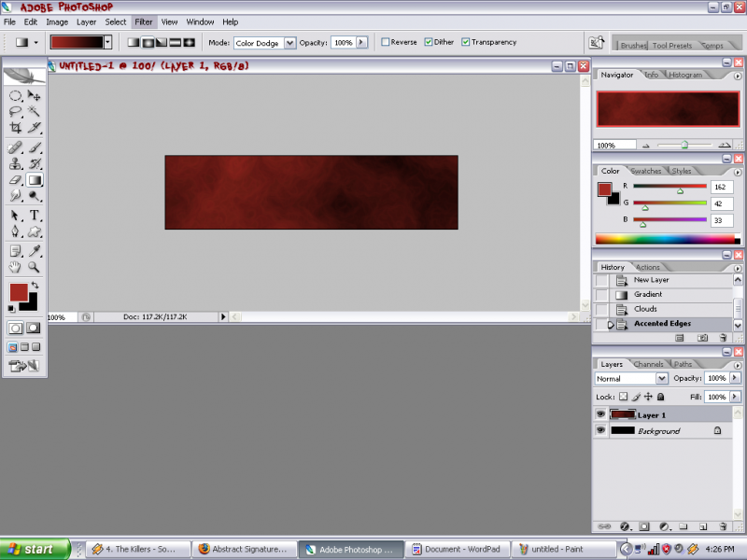Choose the Type tool
The height and width of the screenshot is (560, 747).
(x=34, y=216)
